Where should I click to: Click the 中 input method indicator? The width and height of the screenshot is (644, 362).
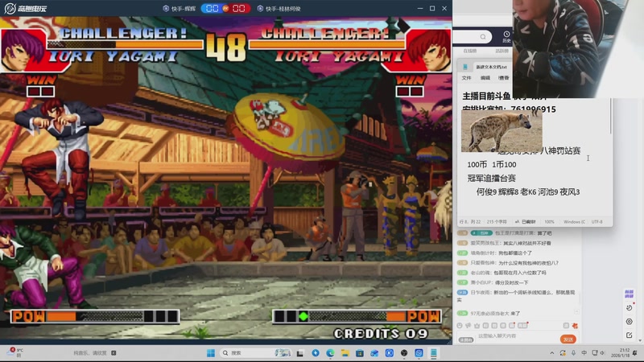pyautogui.click(x=584, y=353)
